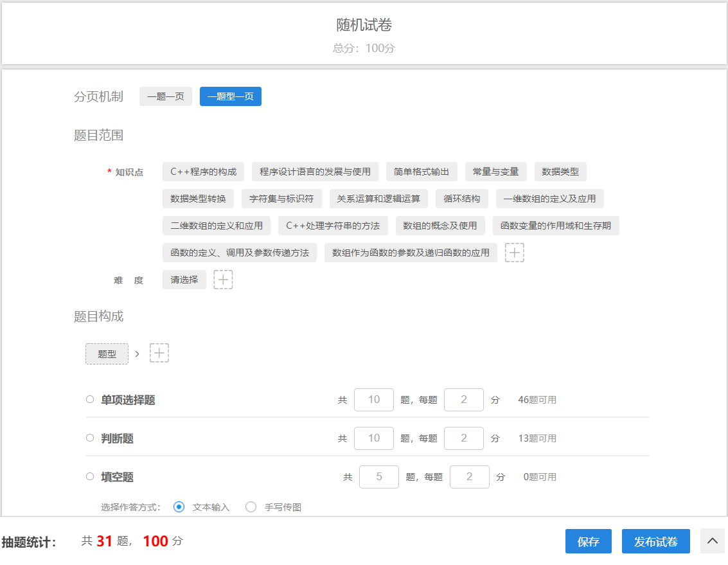Viewport: 728px width, 565px height.
Task: Click the 13题可用 text
Action: coord(537,438)
